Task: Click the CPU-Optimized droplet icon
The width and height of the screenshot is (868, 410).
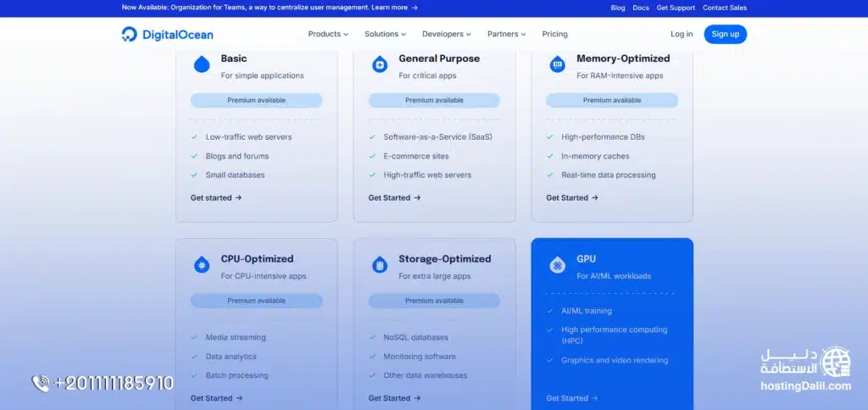Action: [x=202, y=264]
